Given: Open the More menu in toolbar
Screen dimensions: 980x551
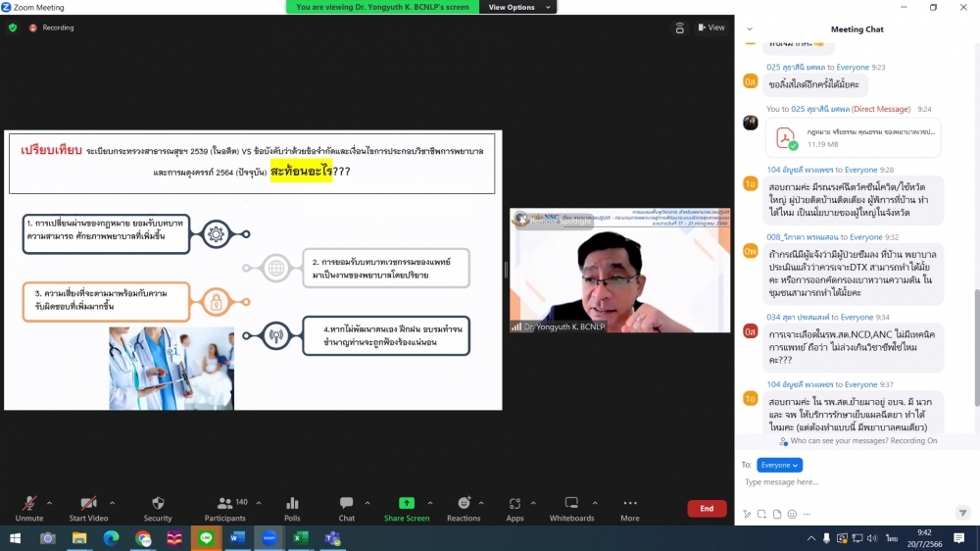Looking at the screenshot, I should pos(630,507).
